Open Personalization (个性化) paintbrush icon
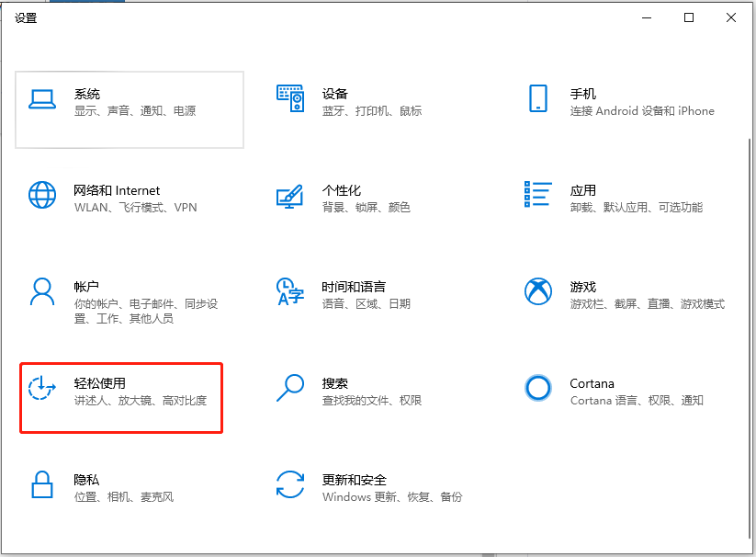The image size is (756, 557). pos(290,196)
